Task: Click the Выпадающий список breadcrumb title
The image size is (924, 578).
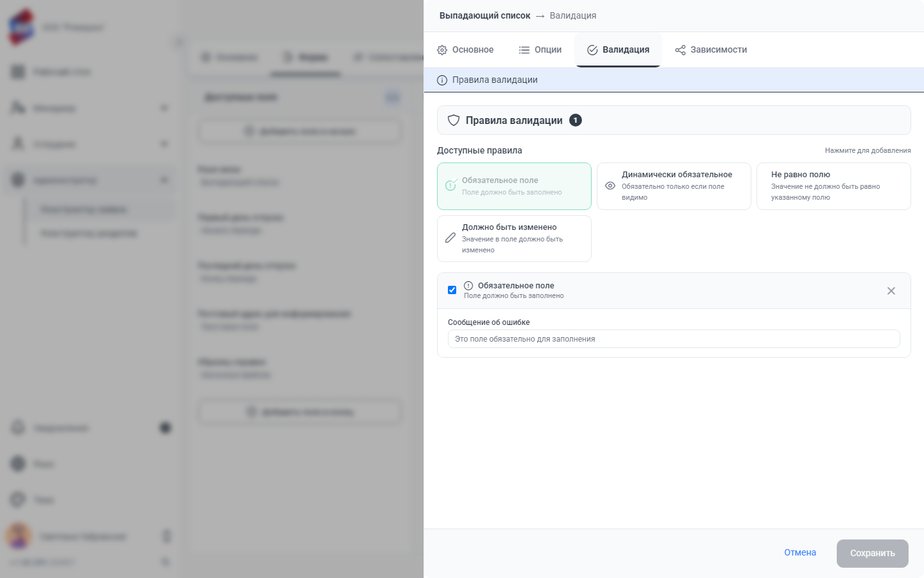Action: [x=485, y=15]
